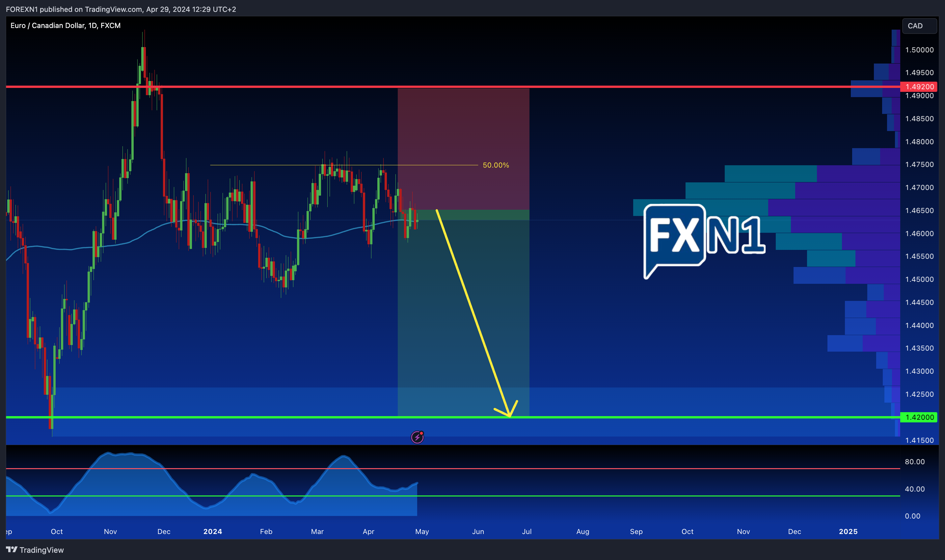Screen dimensions: 945x560
Task: Click the 1.43500 price axis value
Action: (x=919, y=348)
